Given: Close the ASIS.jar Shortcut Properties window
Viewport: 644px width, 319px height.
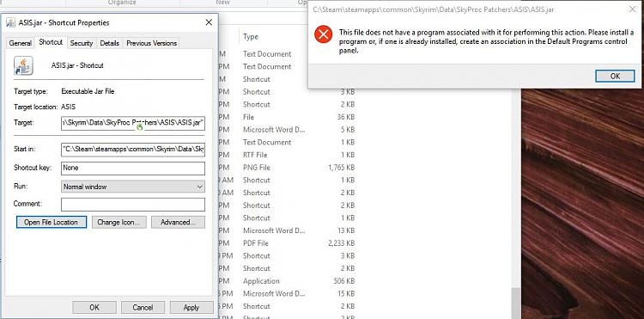Looking at the screenshot, I should coord(209,22).
